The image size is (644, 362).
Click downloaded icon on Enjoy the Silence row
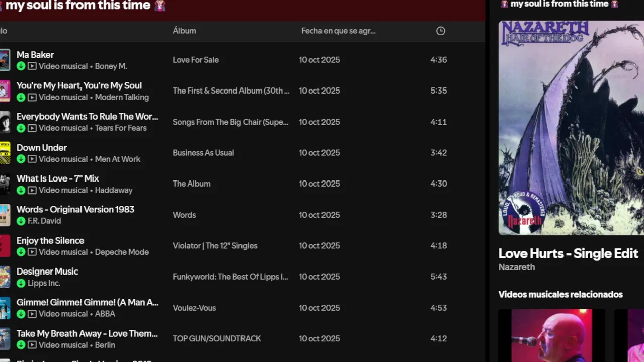coord(21,252)
